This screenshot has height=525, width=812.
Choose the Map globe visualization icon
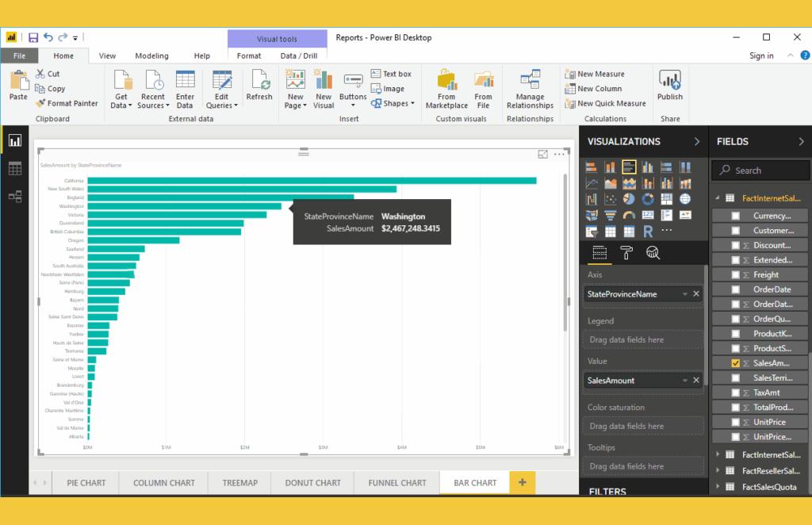tap(685, 199)
